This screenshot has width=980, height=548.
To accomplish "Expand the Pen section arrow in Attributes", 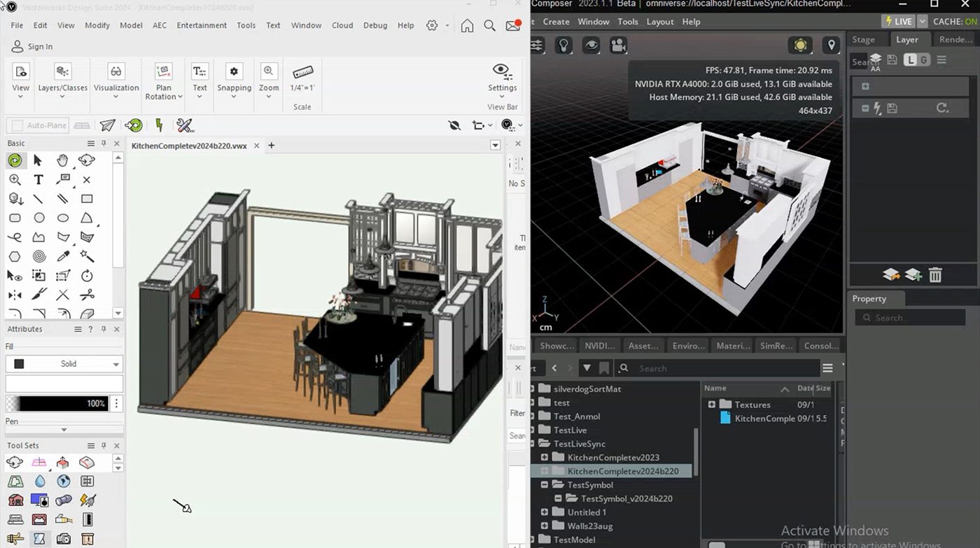I will [64, 430].
